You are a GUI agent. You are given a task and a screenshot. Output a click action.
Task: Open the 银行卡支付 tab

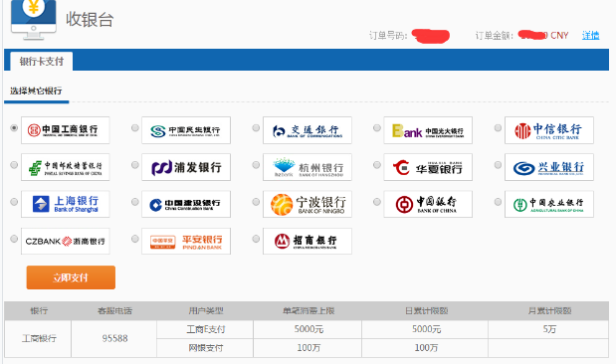pyautogui.click(x=42, y=62)
